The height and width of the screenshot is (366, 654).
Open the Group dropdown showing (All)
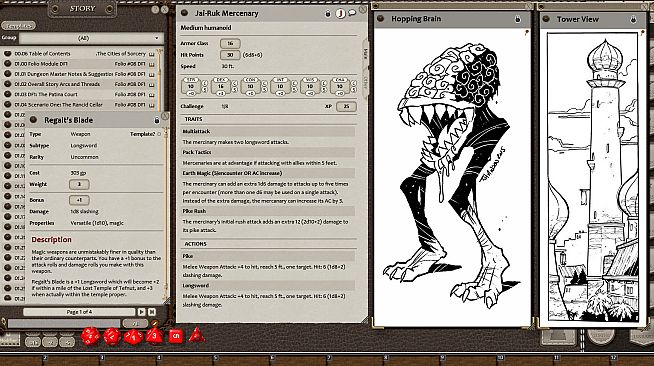(91, 38)
